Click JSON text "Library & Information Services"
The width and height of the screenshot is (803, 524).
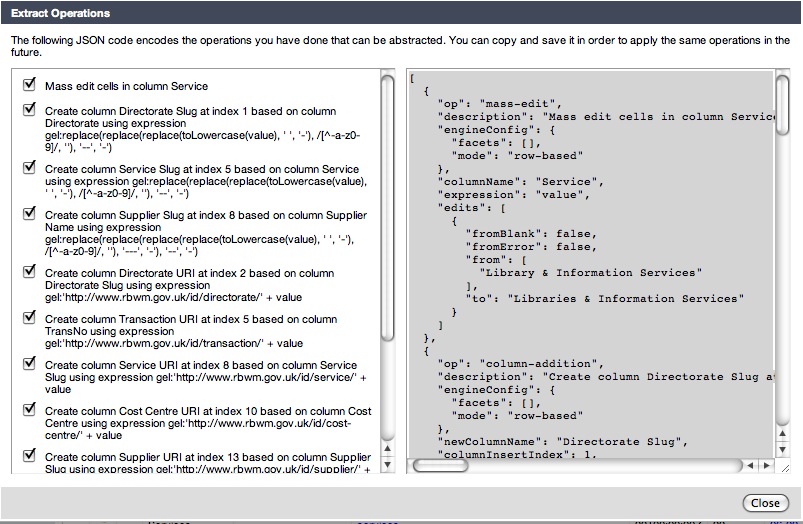point(590,273)
